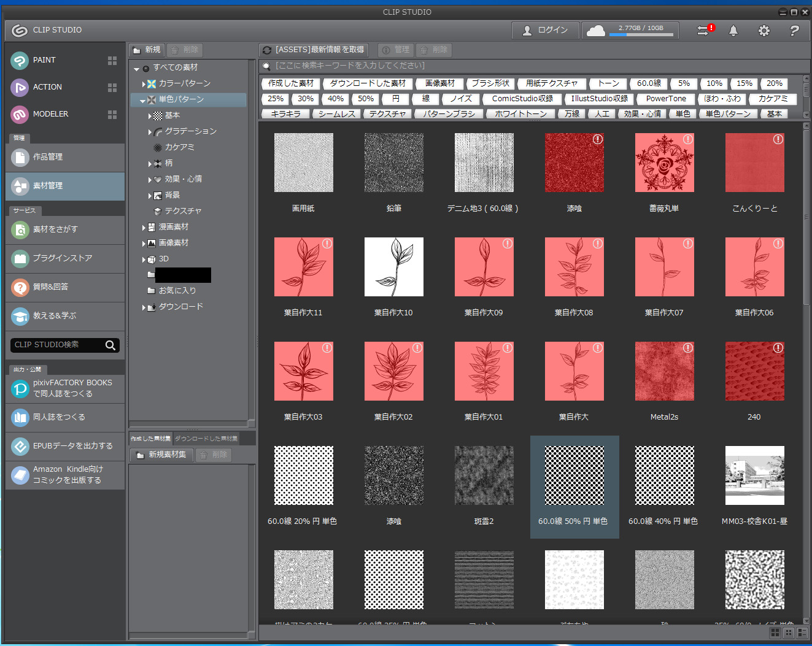The height and width of the screenshot is (646, 812).
Task: Toggle the シームレス tag filter
Action: tap(338, 114)
